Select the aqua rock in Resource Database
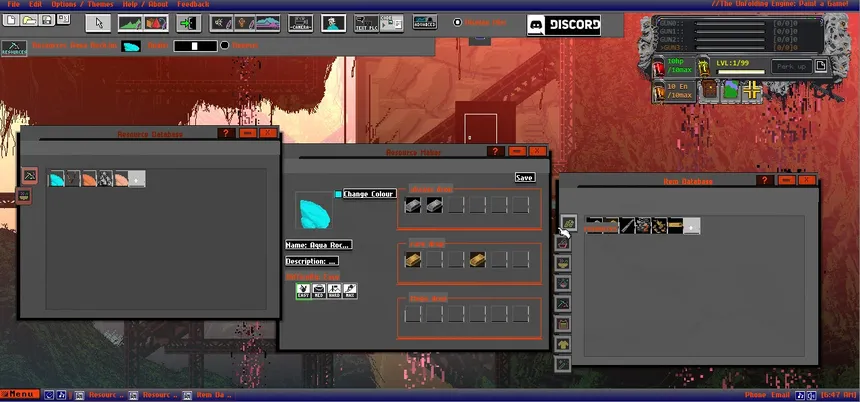Screen dimensions: 860x402 [57, 178]
